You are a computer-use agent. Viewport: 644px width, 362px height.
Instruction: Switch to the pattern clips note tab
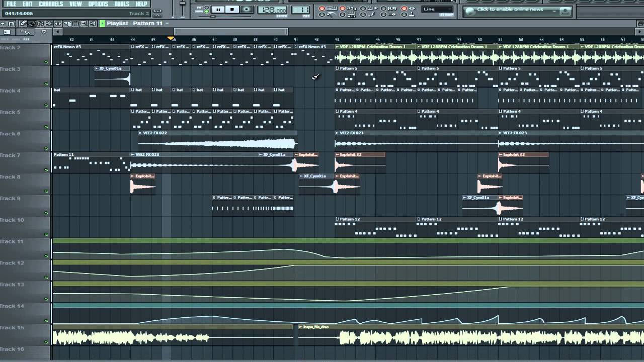coord(43,32)
